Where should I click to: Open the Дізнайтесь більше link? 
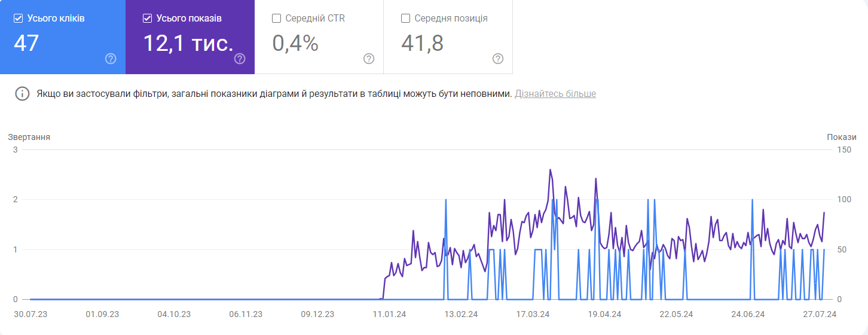pyautogui.click(x=555, y=94)
